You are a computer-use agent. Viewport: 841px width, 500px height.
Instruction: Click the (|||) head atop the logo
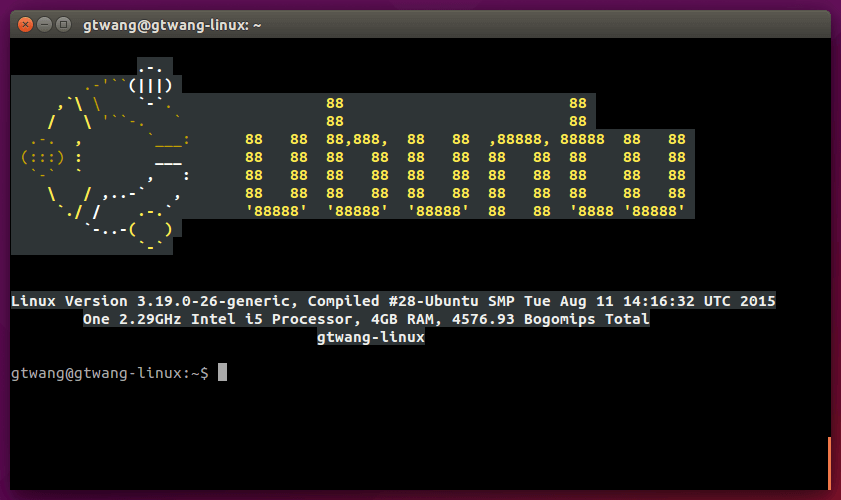(x=154, y=85)
